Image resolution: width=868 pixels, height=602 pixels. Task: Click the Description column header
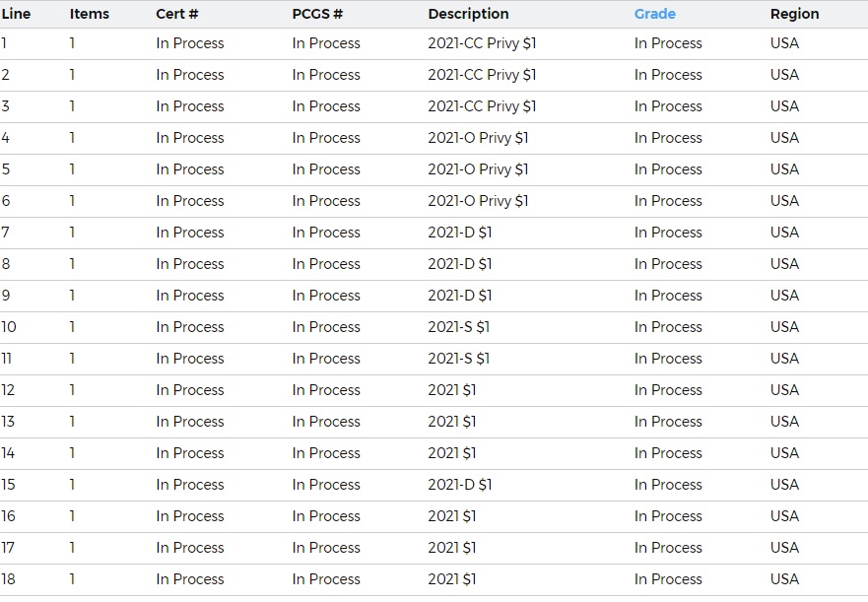pyautogui.click(x=468, y=14)
